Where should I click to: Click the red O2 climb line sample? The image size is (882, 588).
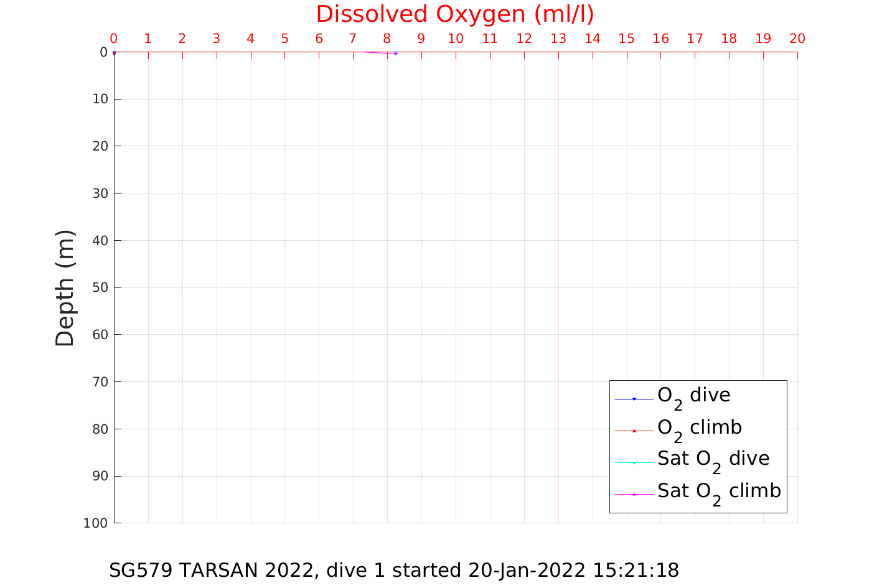tap(634, 431)
